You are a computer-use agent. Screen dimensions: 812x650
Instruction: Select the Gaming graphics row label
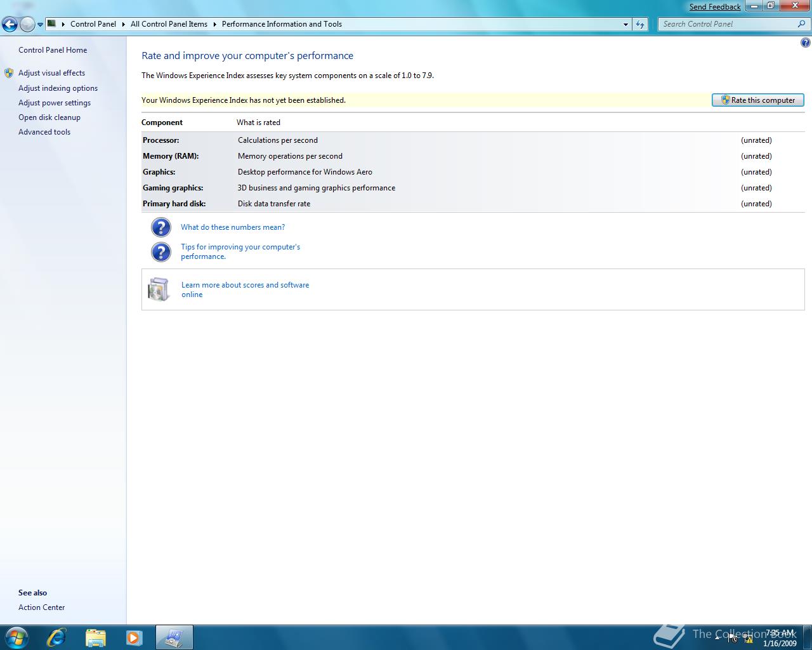coord(173,188)
